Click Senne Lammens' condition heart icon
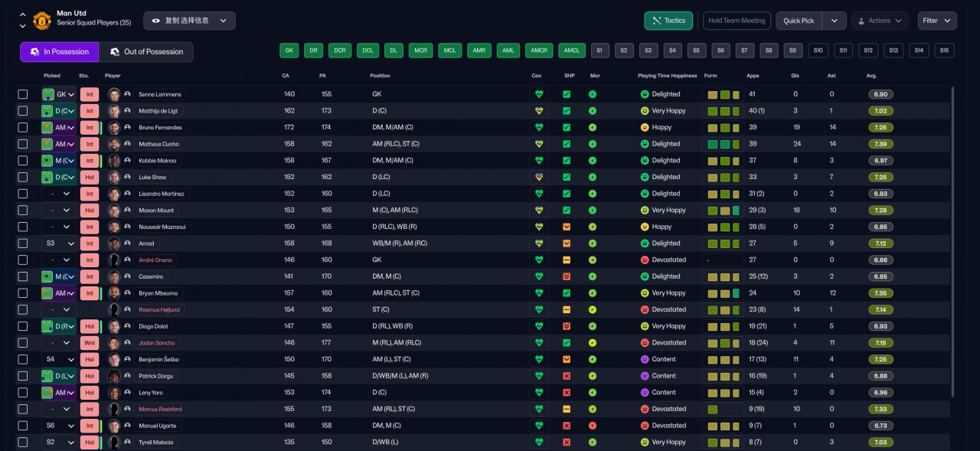Image resolution: width=980 pixels, height=451 pixels. tap(539, 94)
